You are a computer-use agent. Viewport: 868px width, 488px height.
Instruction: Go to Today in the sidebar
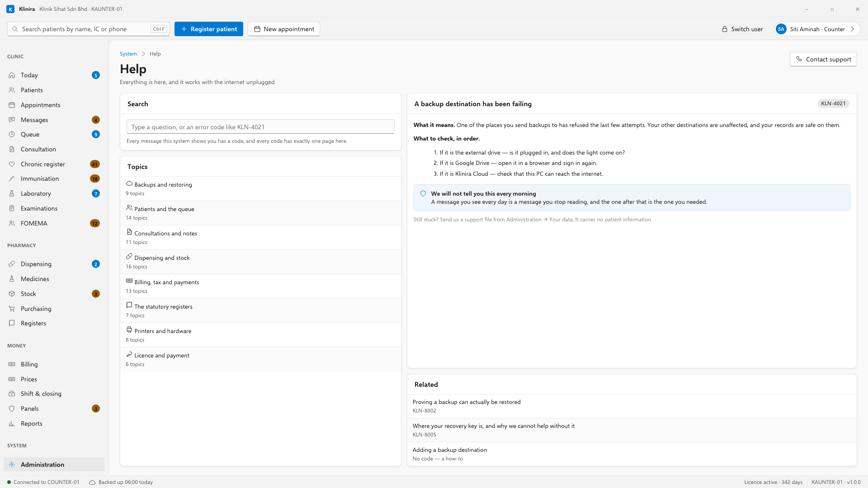point(54,75)
